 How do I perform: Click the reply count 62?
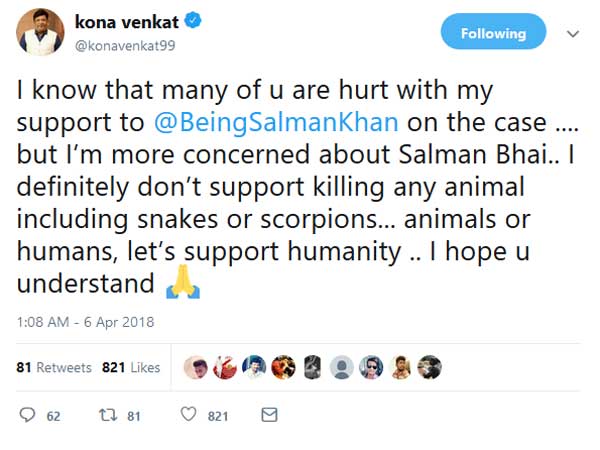pyautogui.click(x=53, y=416)
